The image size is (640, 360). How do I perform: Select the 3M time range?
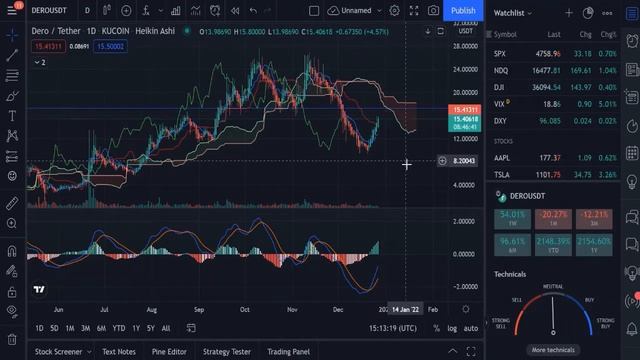pyautogui.click(x=85, y=328)
